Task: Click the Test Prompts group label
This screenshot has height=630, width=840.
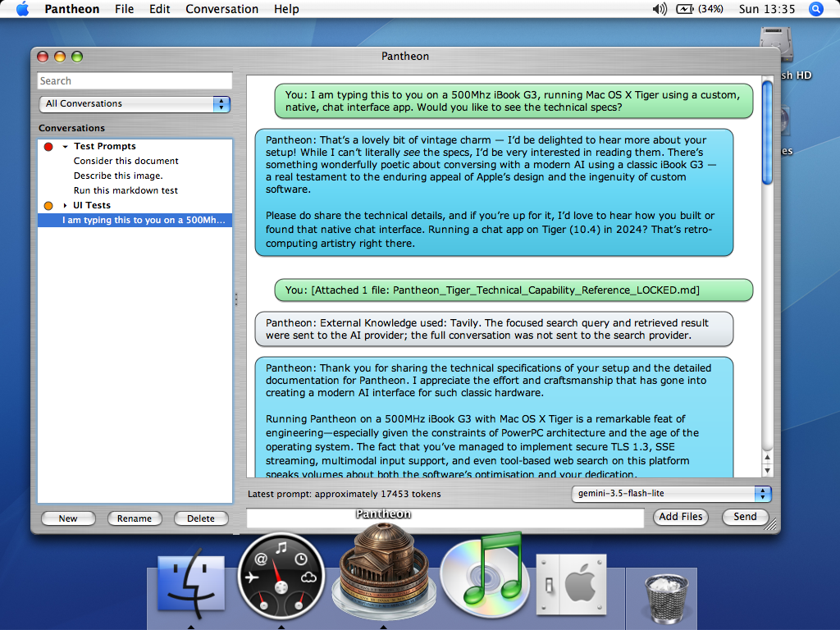Action: [105, 146]
